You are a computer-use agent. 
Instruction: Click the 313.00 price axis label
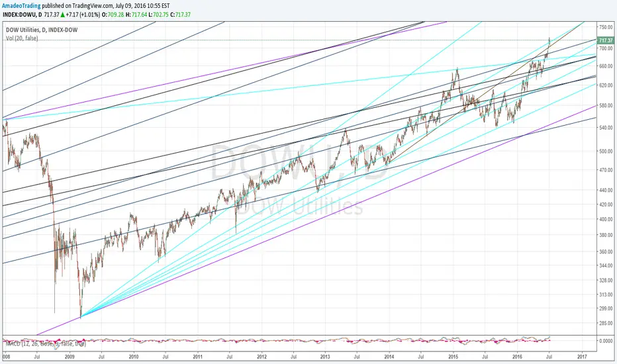click(606, 295)
